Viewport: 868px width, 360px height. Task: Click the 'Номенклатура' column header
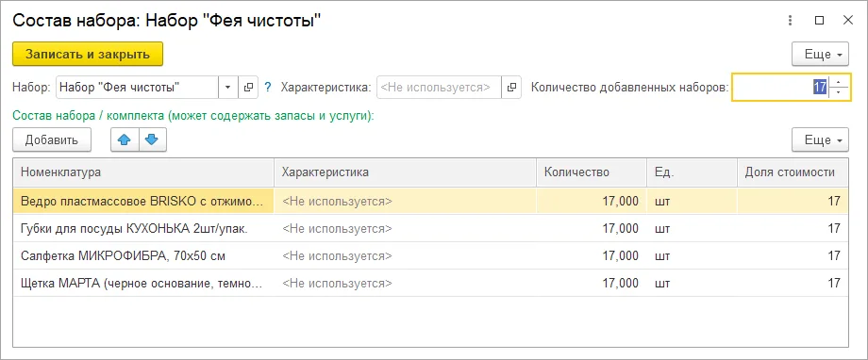point(143,172)
